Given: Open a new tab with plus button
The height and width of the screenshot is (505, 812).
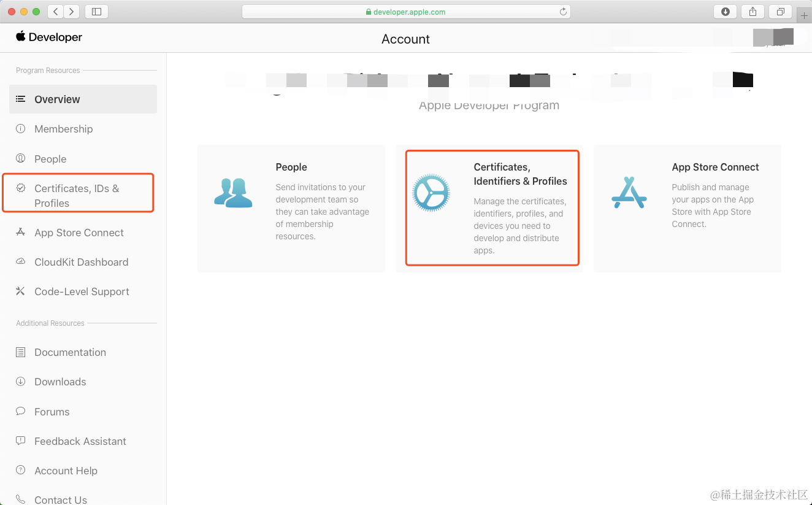Looking at the screenshot, I should [x=804, y=15].
